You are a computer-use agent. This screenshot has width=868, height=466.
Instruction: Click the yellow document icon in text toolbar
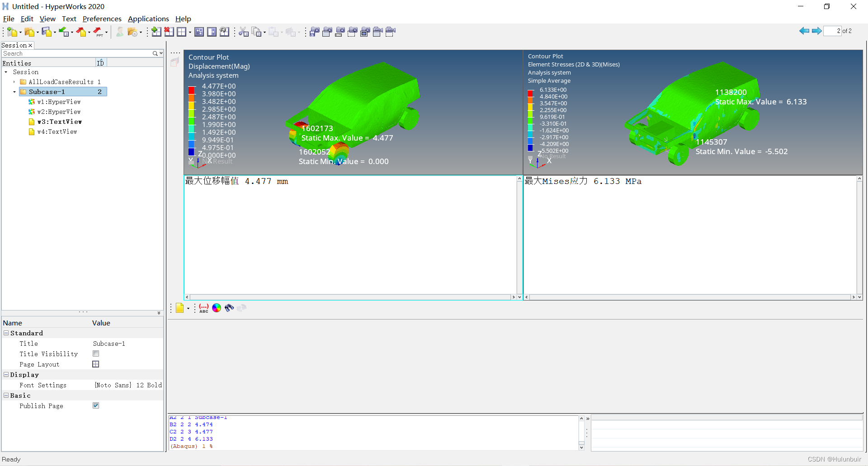pos(180,308)
